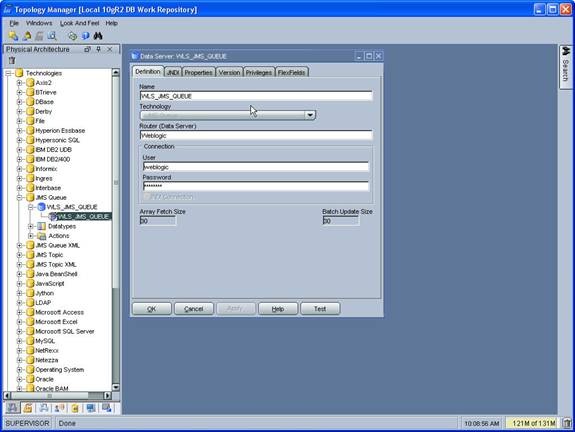Click the delete trash icon under Physical Architecture
Screen dimensions: 575x432
(12, 61)
